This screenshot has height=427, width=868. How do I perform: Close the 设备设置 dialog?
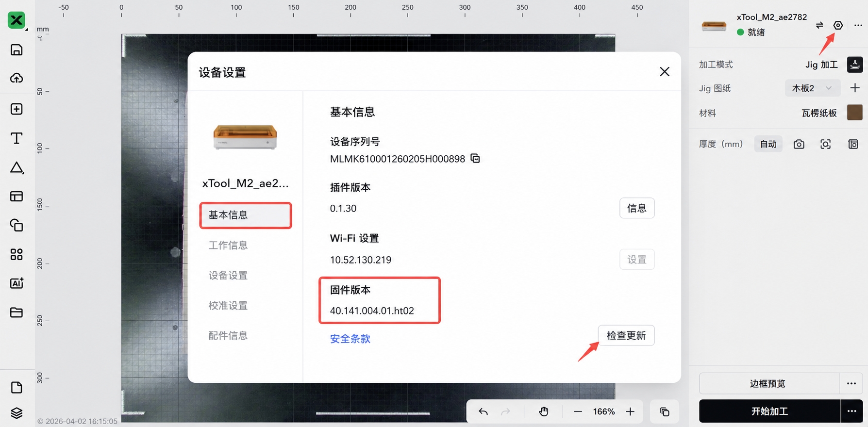click(665, 72)
